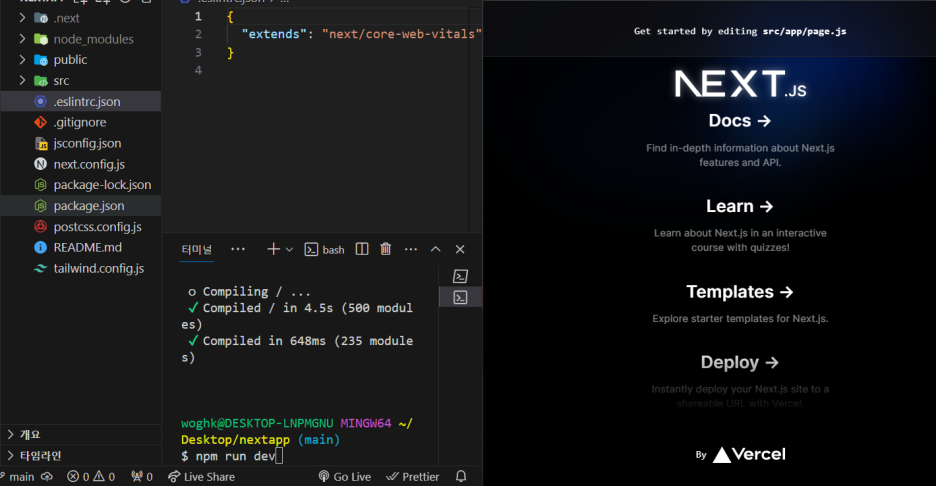The width and height of the screenshot is (936, 486).
Task: Start Live Share session
Action: (x=201, y=476)
